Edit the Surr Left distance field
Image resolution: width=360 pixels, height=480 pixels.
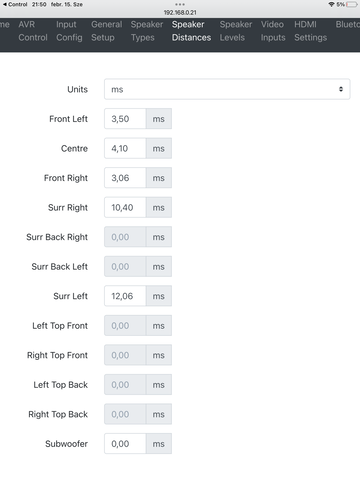click(125, 296)
